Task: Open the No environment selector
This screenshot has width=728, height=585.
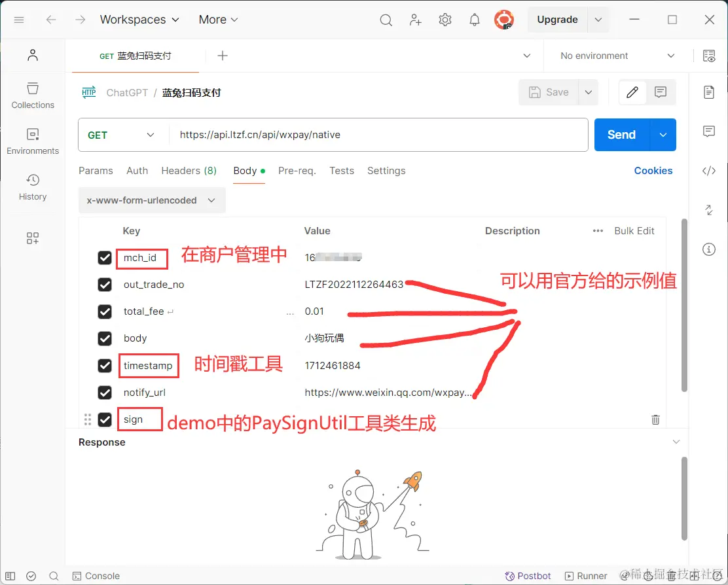Action: pos(617,56)
